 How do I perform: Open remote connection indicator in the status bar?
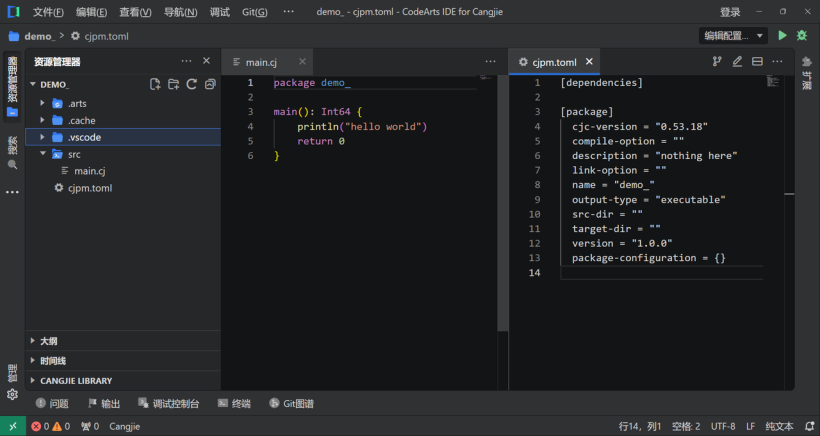pyautogui.click(x=13, y=426)
